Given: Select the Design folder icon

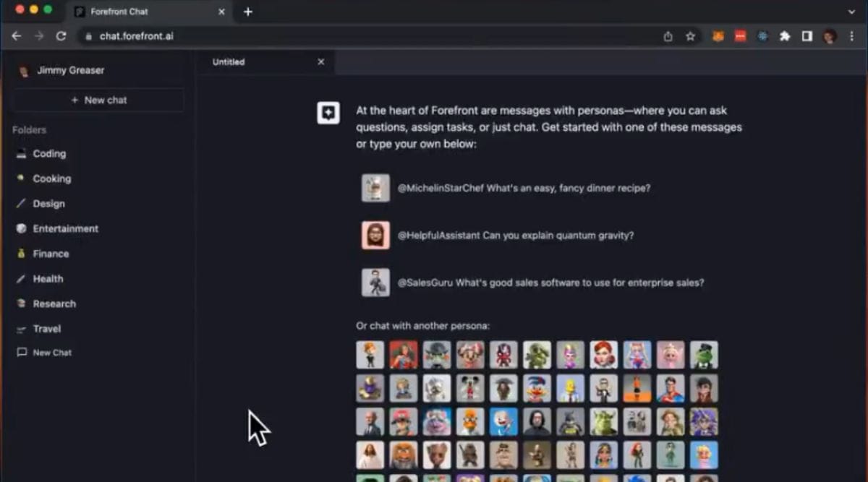Looking at the screenshot, I should click(x=21, y=204).
